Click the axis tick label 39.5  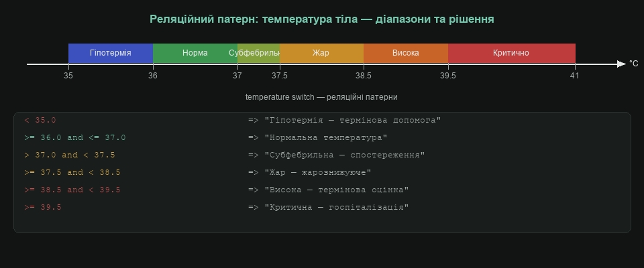tap(448, 76)
